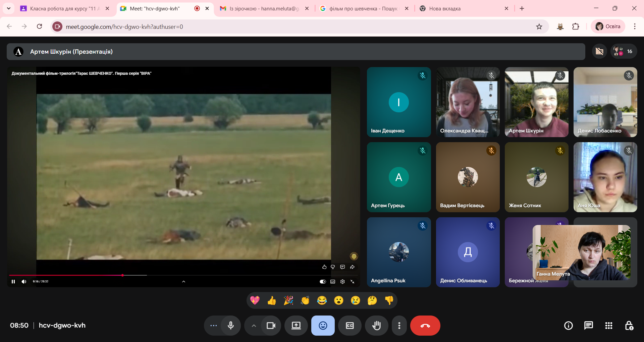Exit fullscreen in the video player
The image size is (644, 342).
[x=353, y=282]
